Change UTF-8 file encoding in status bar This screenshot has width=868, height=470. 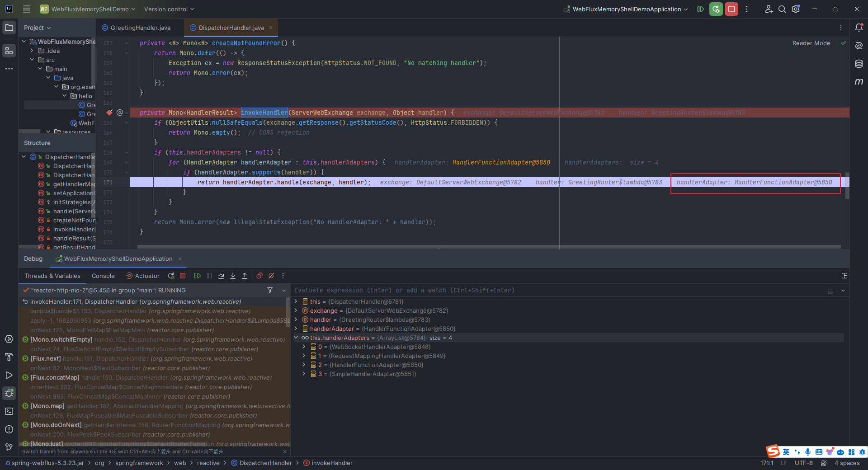(x=803, y=463)
